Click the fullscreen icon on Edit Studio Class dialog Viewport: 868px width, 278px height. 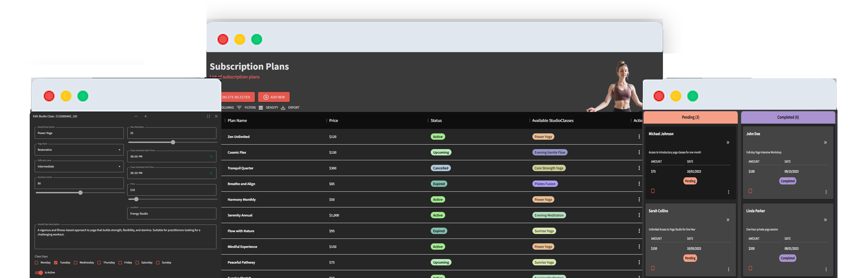pos(208,116)
